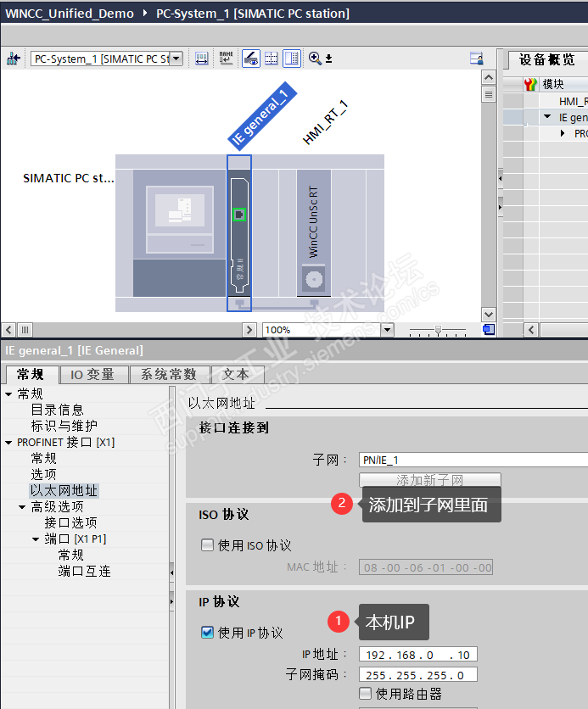Click the NAME rename toolbar icon
Screen dimensions: 588x709
click(226, 59)
